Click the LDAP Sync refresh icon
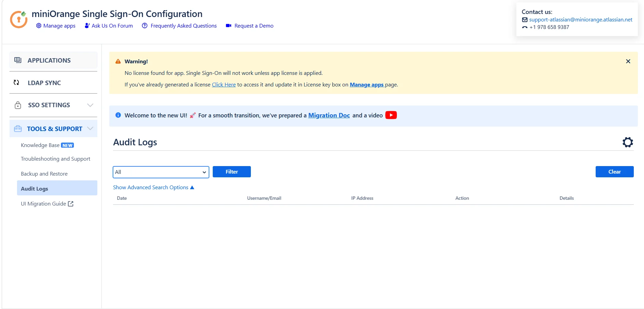Viewport: 644px width, 309px height. point(16,83)
